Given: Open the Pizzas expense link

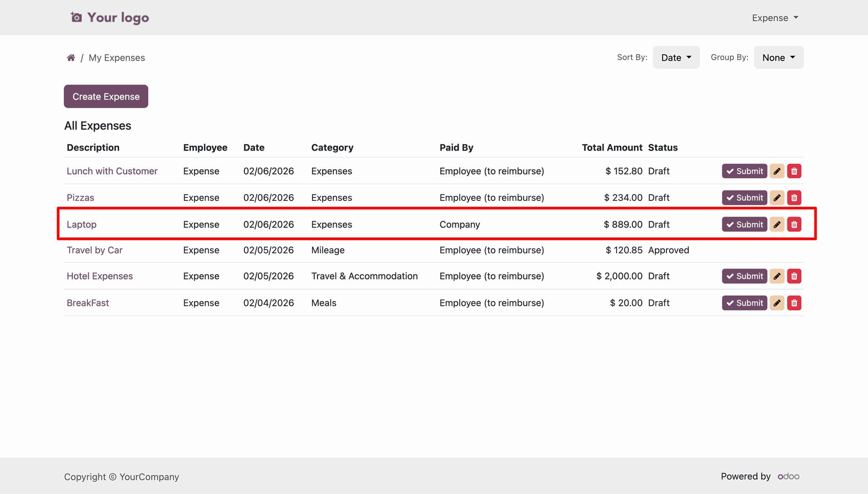Looking at the screenshot, I should pyautogui.click(x=80, y=198).
